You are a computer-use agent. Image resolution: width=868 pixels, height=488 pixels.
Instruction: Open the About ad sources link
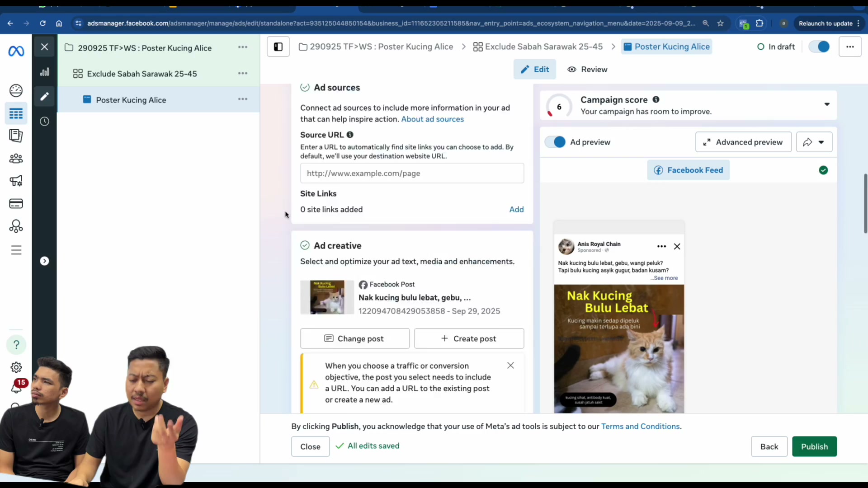[432, 119]
